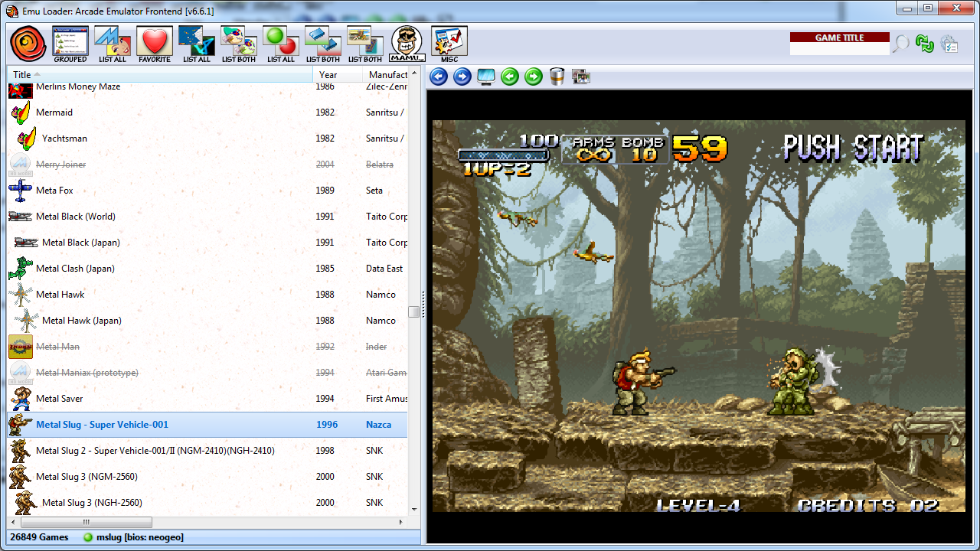Click the year "1996" in the Metal Slug row
This screenshot has width=980, height=551.
click(x=327, y=425)
